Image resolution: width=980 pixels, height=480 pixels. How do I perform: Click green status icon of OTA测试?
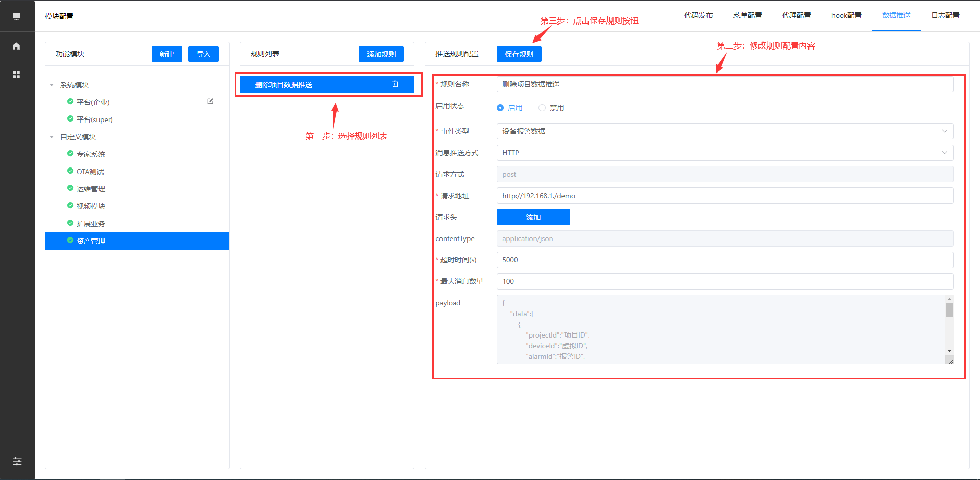pos(70,171)
